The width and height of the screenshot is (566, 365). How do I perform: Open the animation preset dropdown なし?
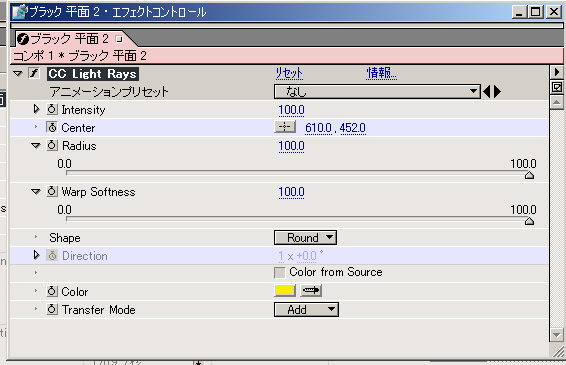377,92
